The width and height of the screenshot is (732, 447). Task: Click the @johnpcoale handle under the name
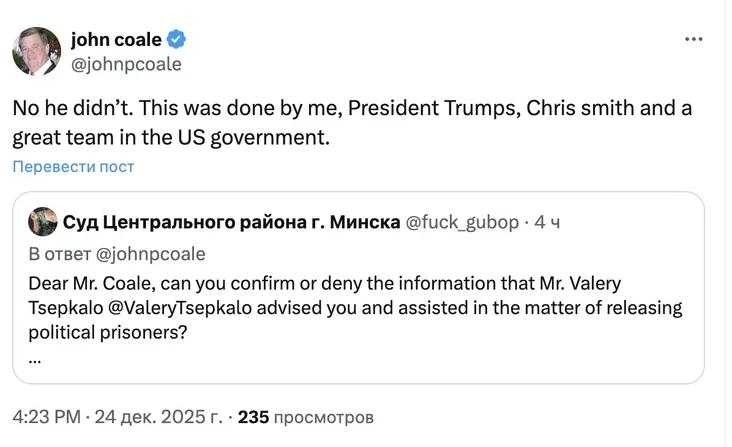(x=126, y=63)
